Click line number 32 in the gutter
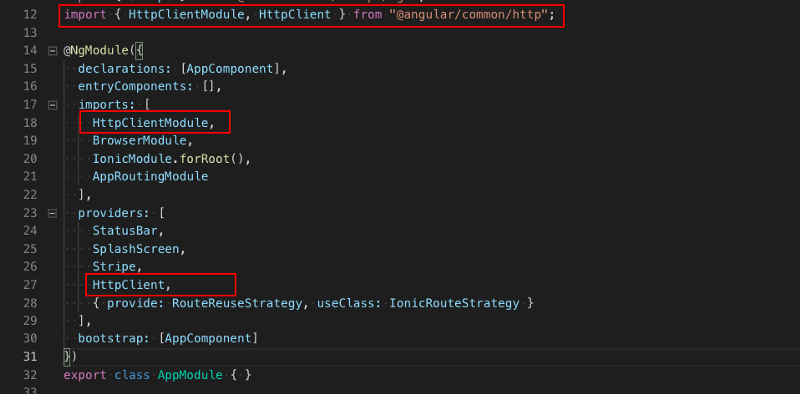The width and height of the screenshot is (800, 394). (x=30, y=375)
